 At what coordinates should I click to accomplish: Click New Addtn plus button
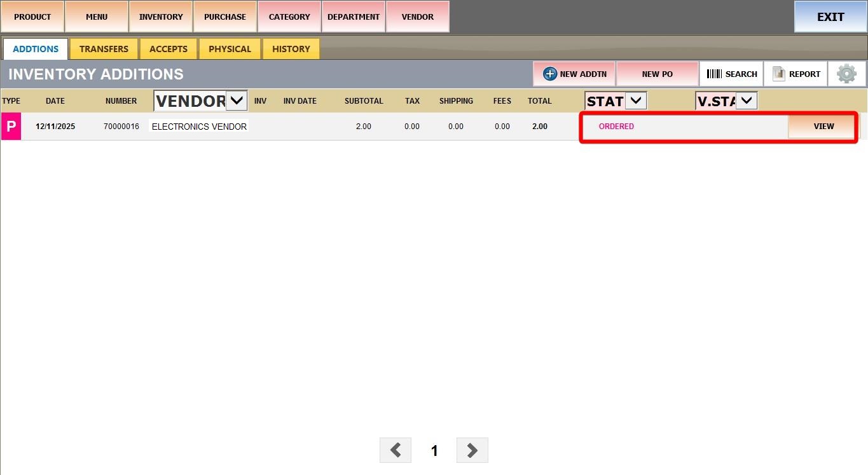(575, 74)
